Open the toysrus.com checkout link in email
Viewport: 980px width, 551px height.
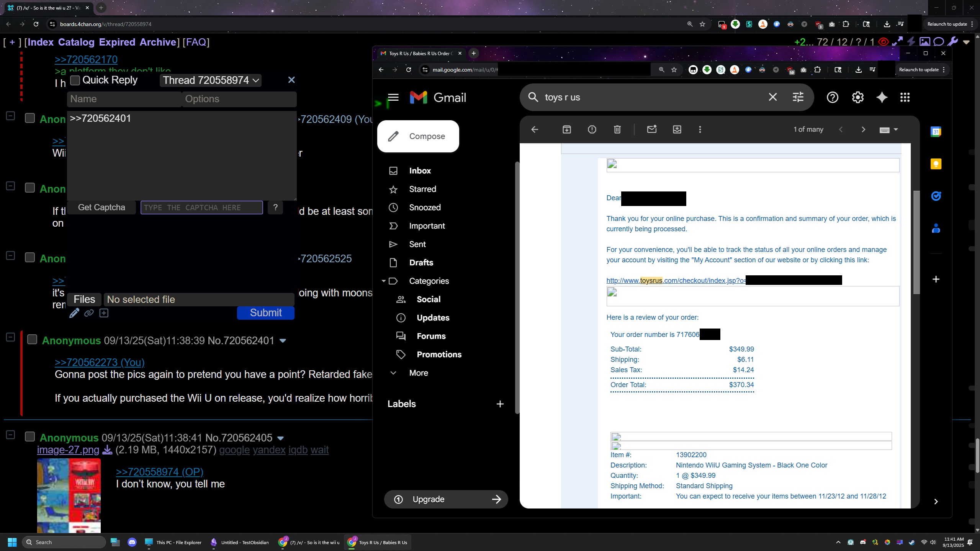click(x=676, y=281)
